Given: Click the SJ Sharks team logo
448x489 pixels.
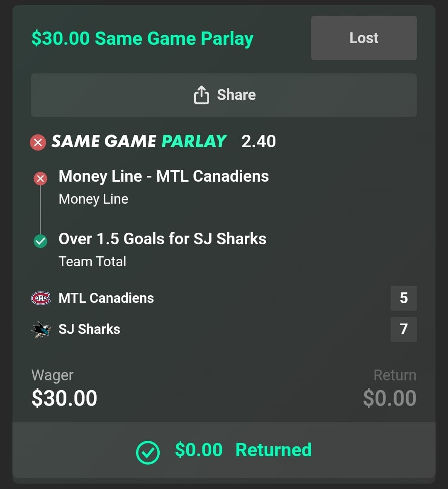Looking at the screenshot, I should pos(41,329).
